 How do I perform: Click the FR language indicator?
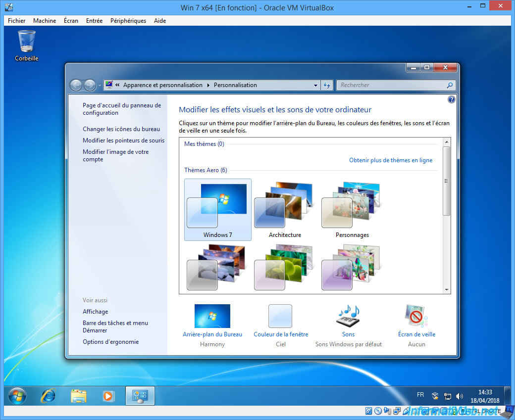coord(420,395)
